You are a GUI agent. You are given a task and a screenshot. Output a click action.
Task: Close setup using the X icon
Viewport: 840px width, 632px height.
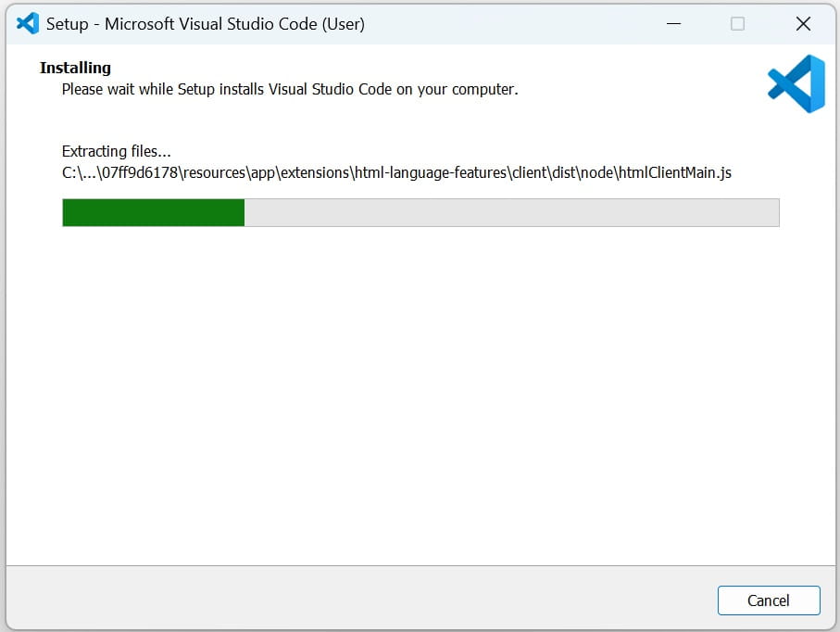tap(802, 23)
